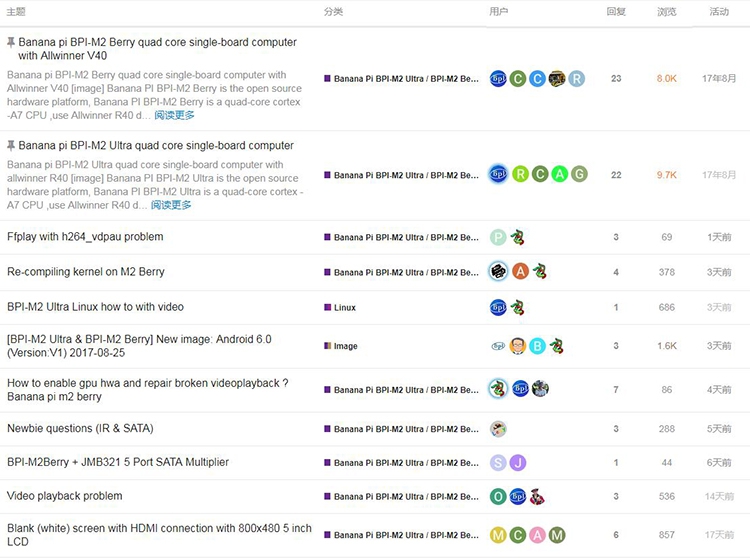The height and width of the screenshot is (559, 750).
Task: Open P avatar in Ffplay topic row
Action: (x=498, y=237)
